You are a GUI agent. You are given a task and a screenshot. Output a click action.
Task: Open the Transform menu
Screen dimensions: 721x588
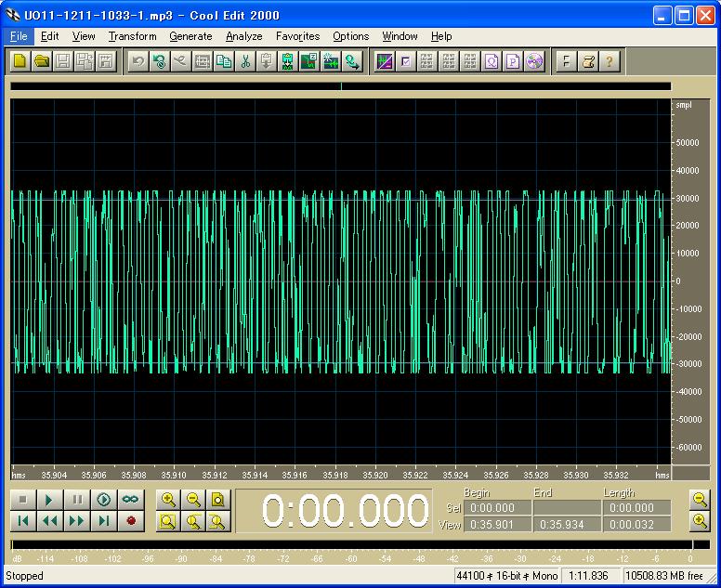[x=132, y=36]
